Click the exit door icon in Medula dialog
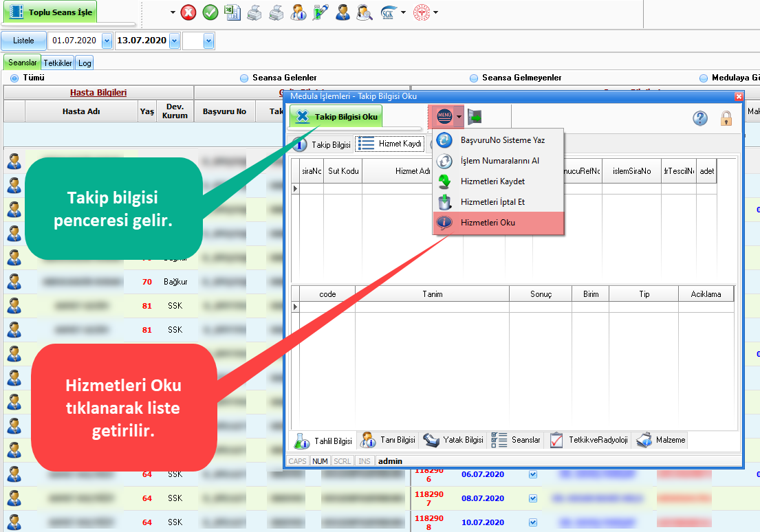 pyautogui.click(x=475, y=117)
